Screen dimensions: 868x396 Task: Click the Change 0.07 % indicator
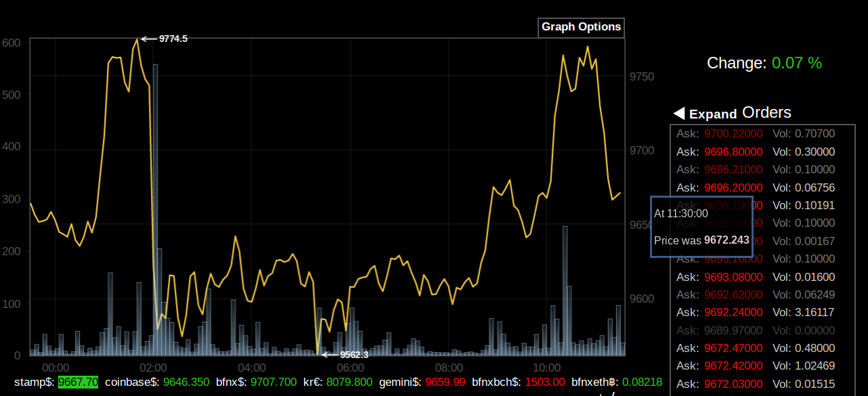click(764, 63)
